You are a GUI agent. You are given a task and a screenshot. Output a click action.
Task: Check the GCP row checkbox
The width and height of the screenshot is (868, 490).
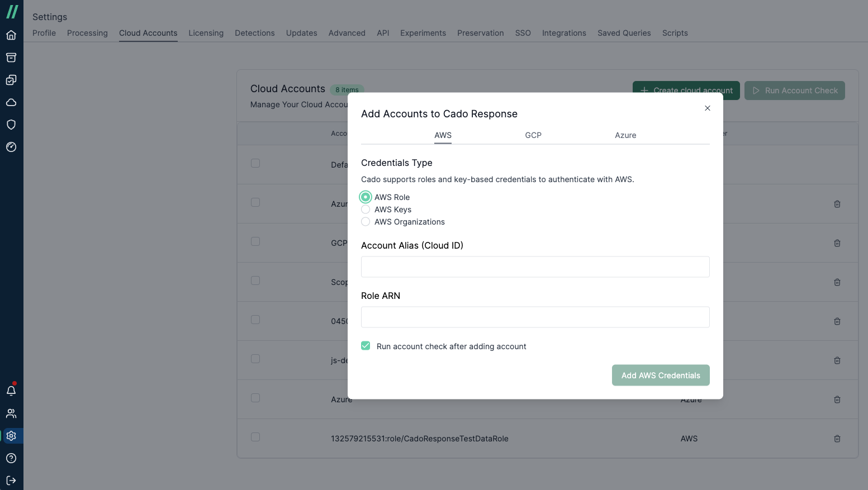255,241
